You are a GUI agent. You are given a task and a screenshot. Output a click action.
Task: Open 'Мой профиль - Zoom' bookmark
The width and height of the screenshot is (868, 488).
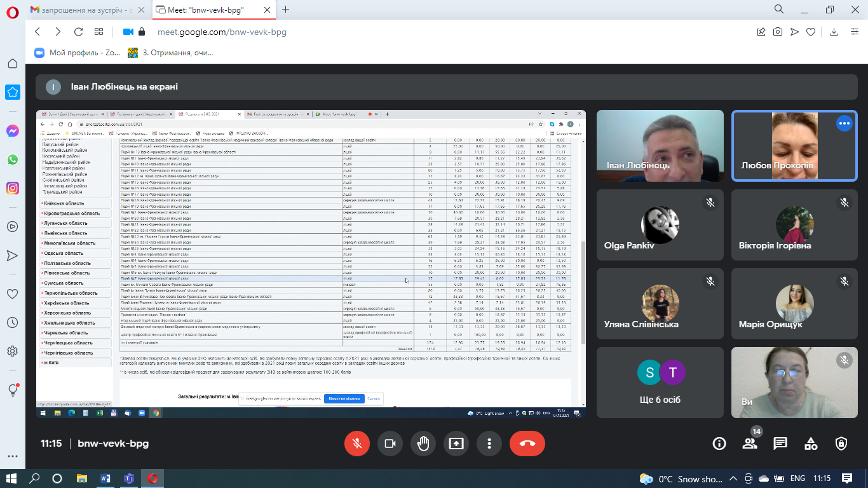tap(76, 53)
